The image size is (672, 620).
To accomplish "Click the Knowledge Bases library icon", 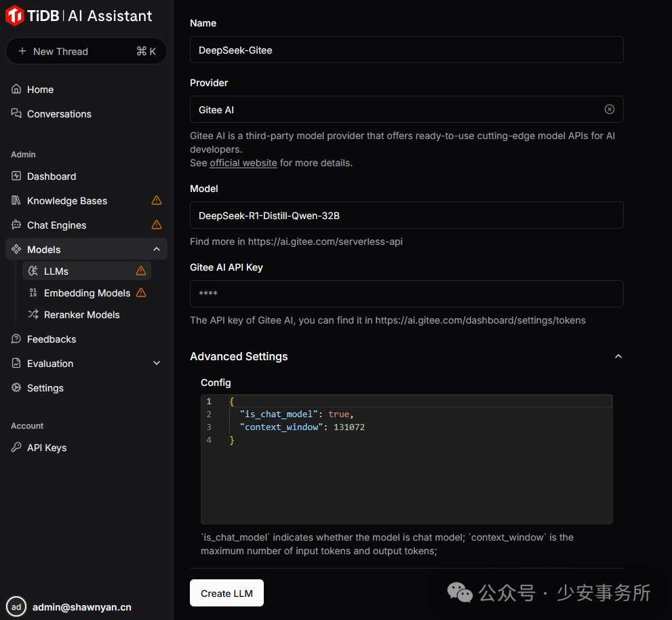I will (x=16, y=201).
